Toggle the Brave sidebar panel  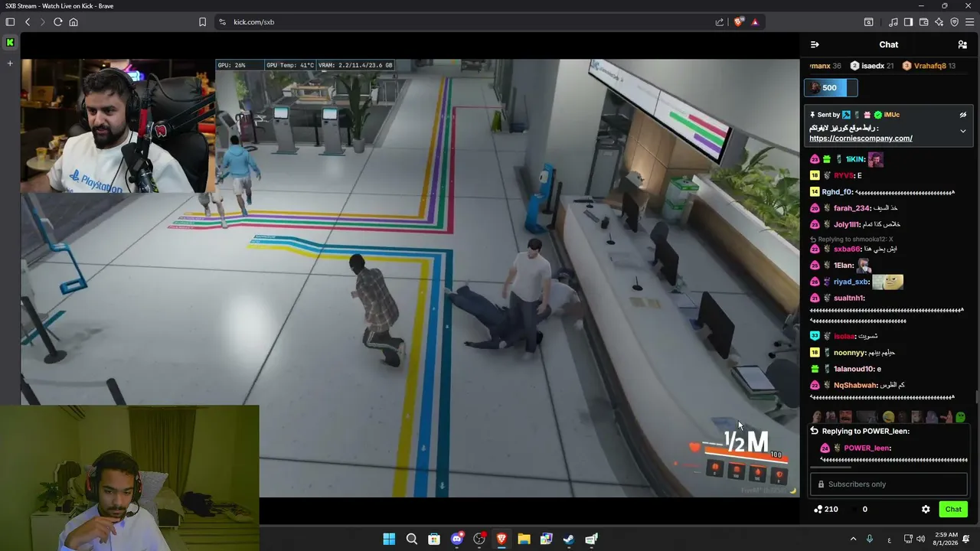point(909,22)
